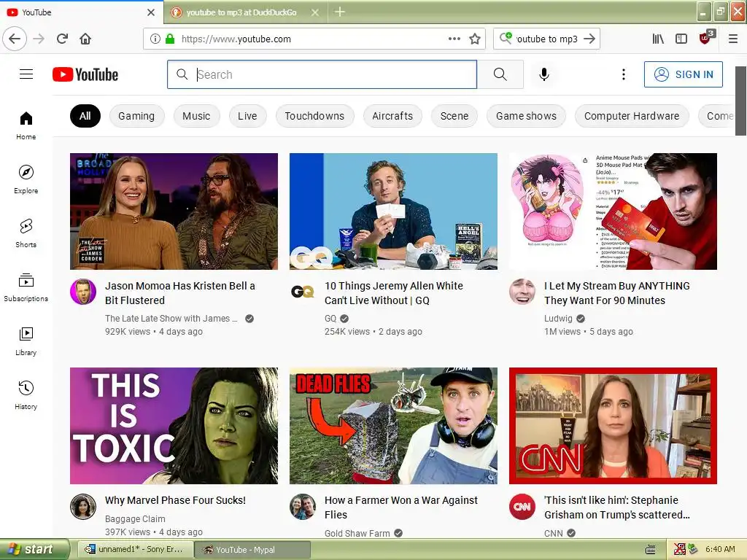The width and height of the screenshot is (747, 560).
Task: Switch to the Sony Er… taskbar window
Action: tap(134, 550)
